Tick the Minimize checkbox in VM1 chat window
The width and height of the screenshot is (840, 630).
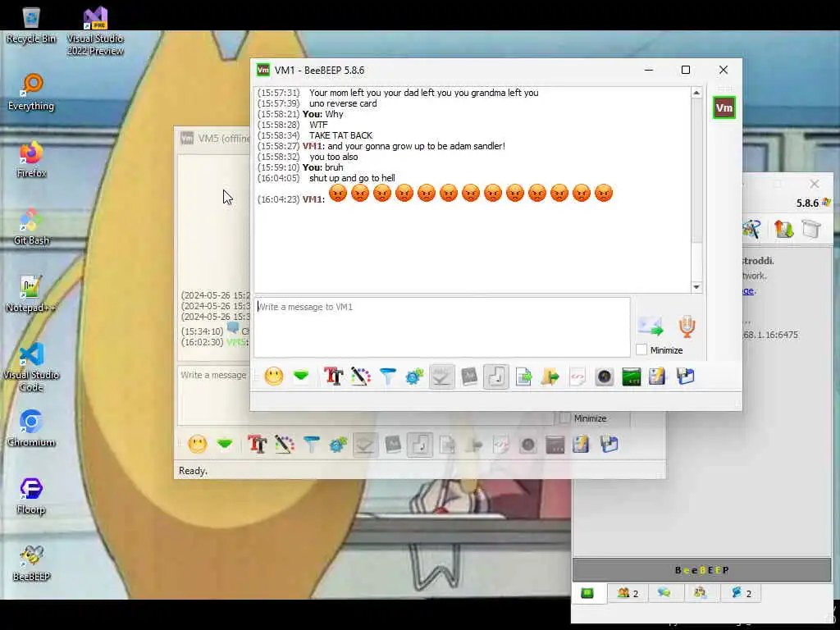641,349
